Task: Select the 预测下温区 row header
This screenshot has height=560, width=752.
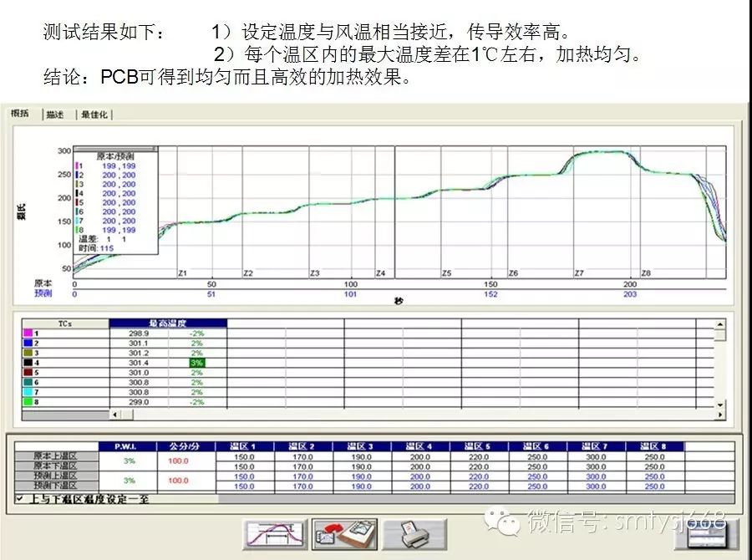Action: pyautogui.click(x=56, y=486)
